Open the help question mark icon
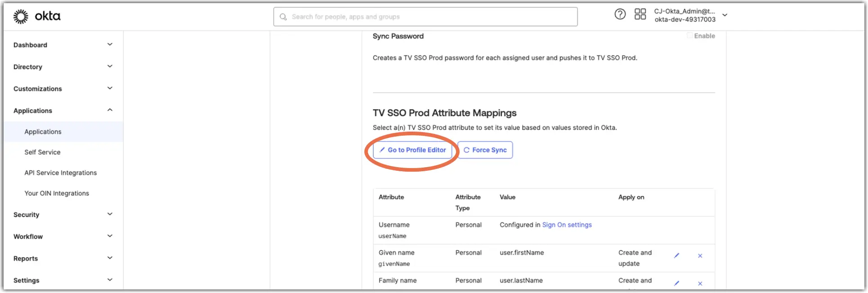Screen dimensions: 868x293 click(x=620, y=14)
